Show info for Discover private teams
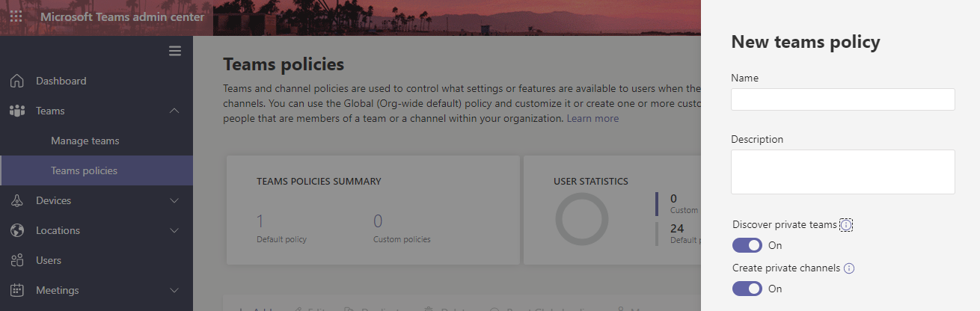980x311 pixels. tap(846, 225)
